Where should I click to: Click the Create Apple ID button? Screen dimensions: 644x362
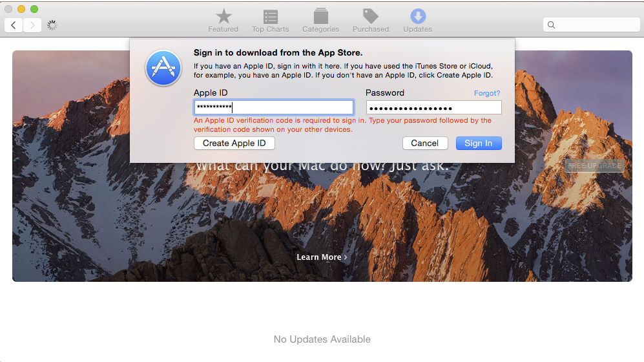[234, 143]
